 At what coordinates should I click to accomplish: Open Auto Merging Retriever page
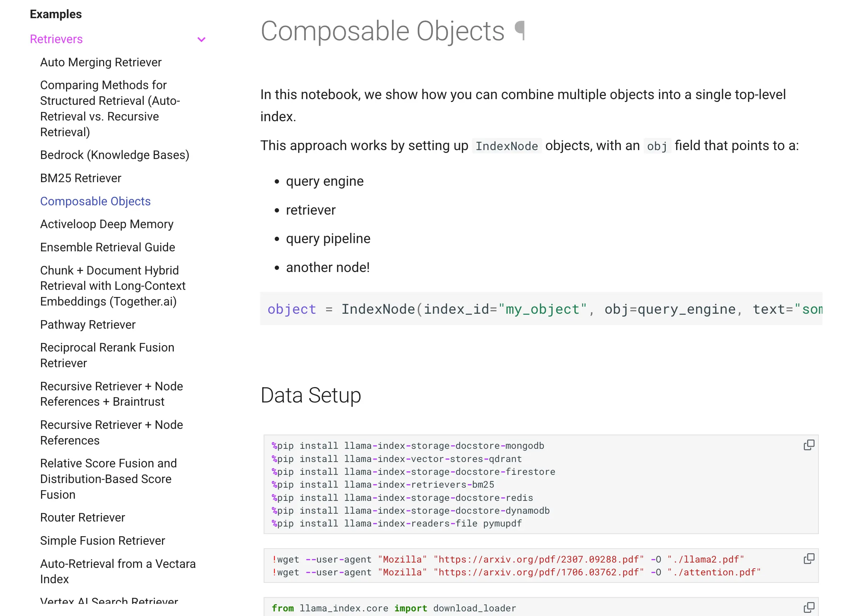[101, 62]
